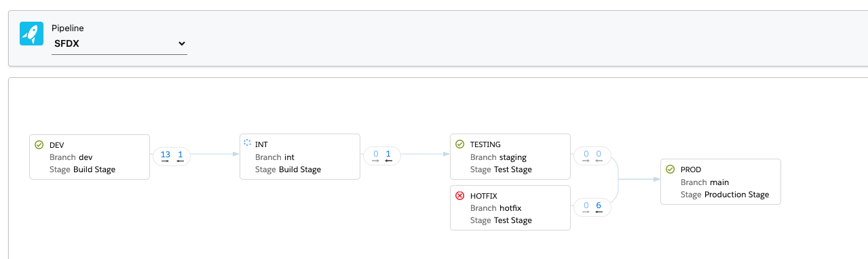Click the rocket pipeline icon
Screen dimensions: 868x259
coord(31,34)
